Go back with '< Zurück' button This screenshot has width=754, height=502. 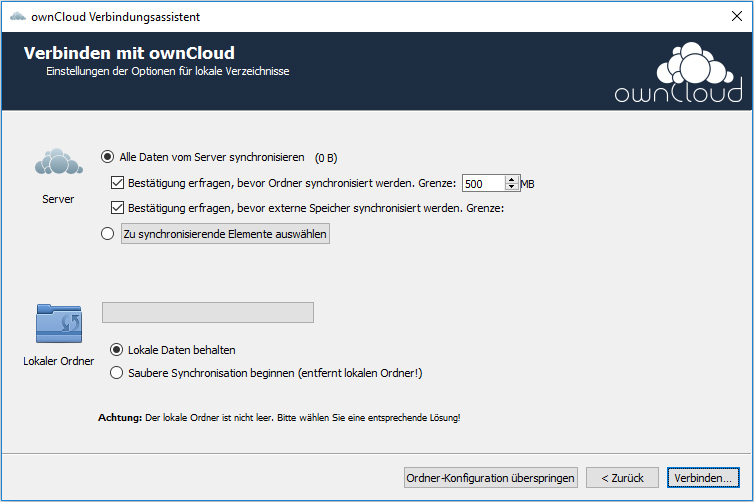point(622,478)
